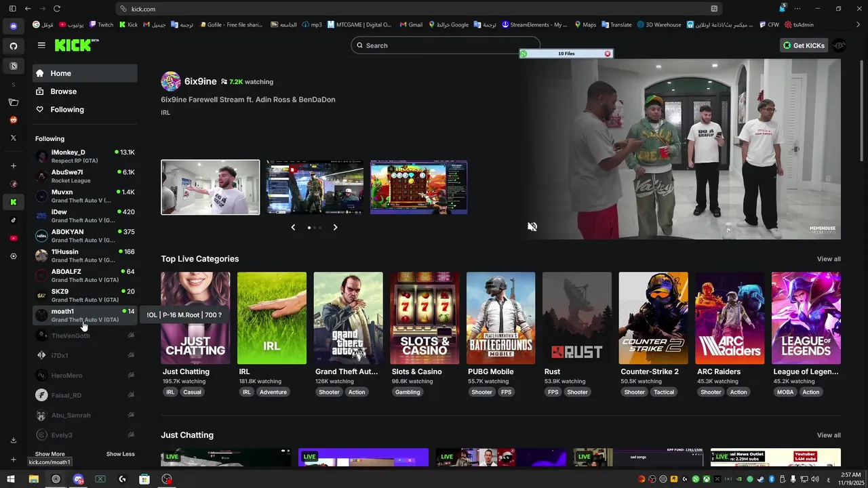Collapse following list with Show Less
Image resolution: width=868 pixels, height=488 pixels.
tap(121, 454)
